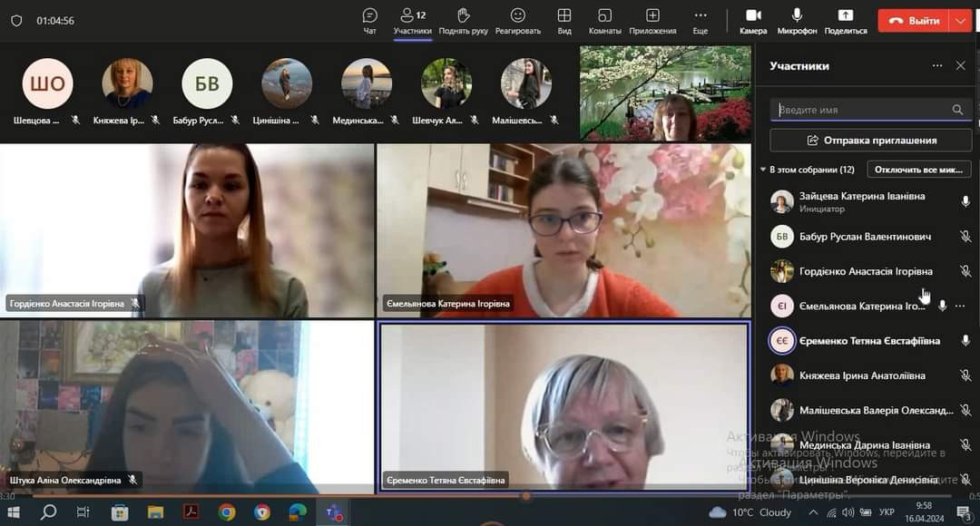Select Мединська Дарина Іванівна in list
The height and width of the screenshot is (526, 980).
pyautogui.click(x=867, y=444)
